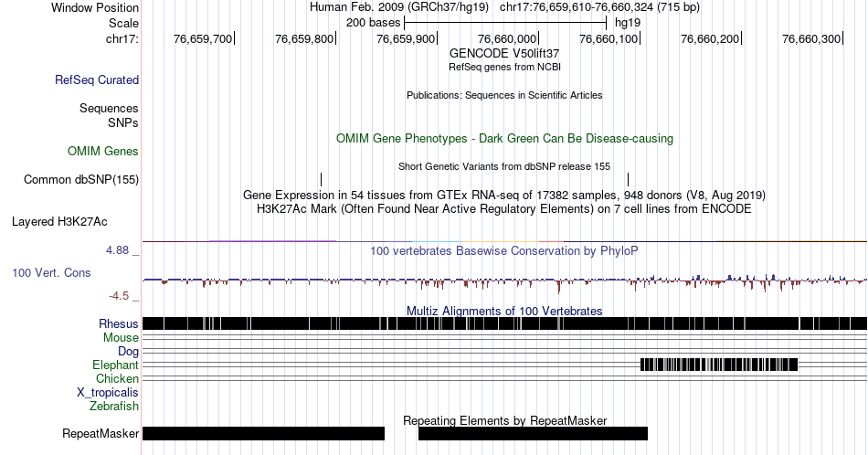
Task: Click the right dbSNP variant tick mark
Action: click(x=629, y=179)
